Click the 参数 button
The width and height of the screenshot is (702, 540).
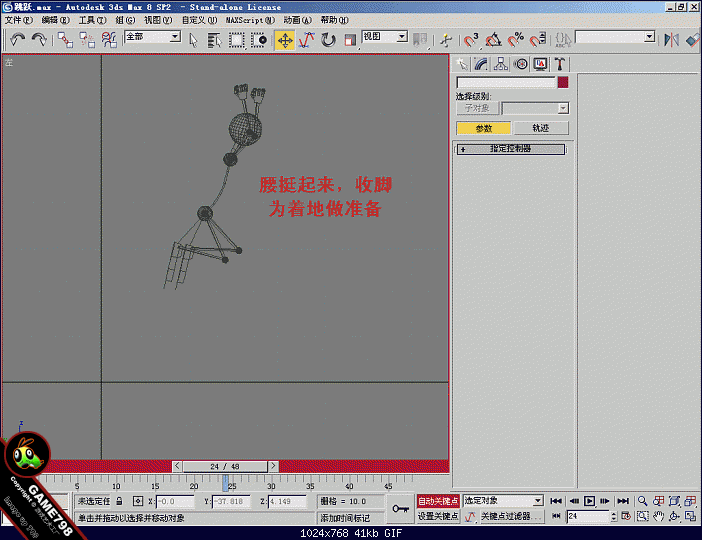(x=484, y=129)
